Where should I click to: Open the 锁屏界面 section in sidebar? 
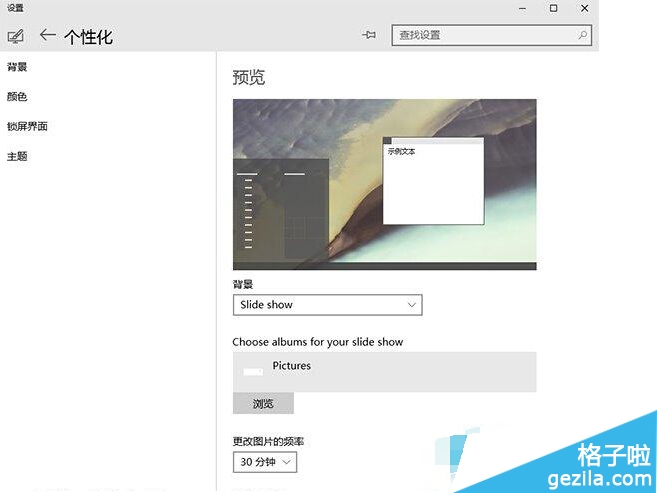(27, 126)
